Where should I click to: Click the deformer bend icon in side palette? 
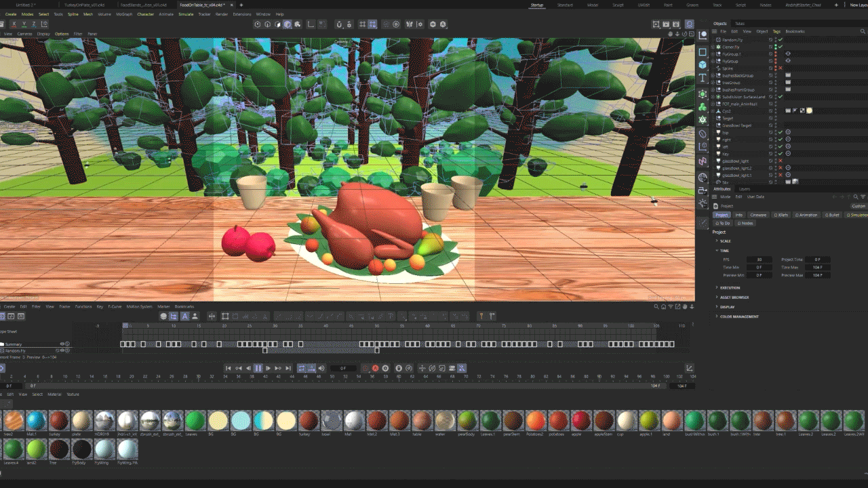coord(703,134)
